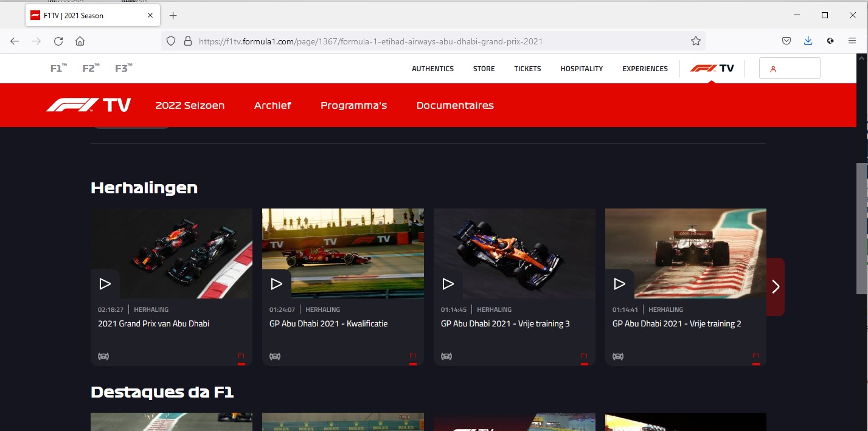This screenshot has height=431, width=868.
Task: Click the 'Herhalingen' section heading
Action: [144, 188]
